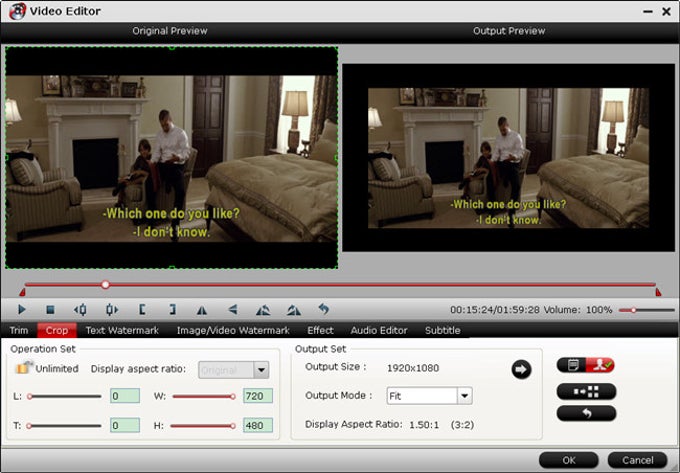Rotate video counter-clockwise icon

coord(263,310)
